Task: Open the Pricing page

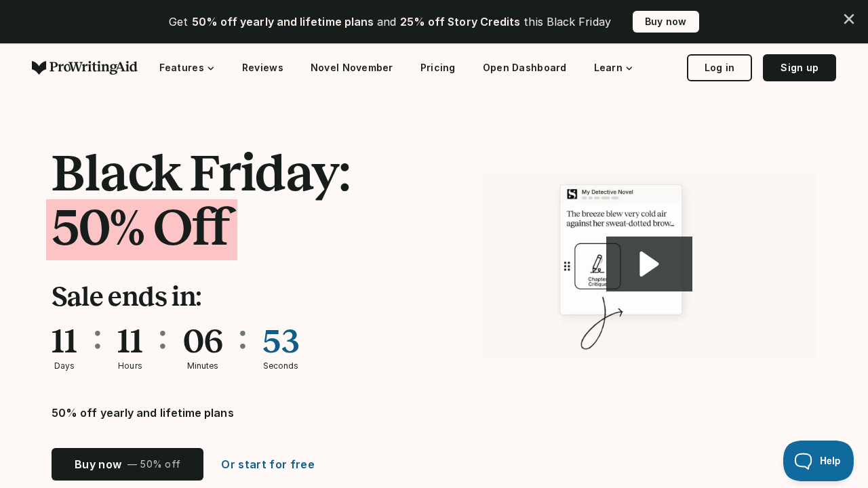Action: [437, 68]
